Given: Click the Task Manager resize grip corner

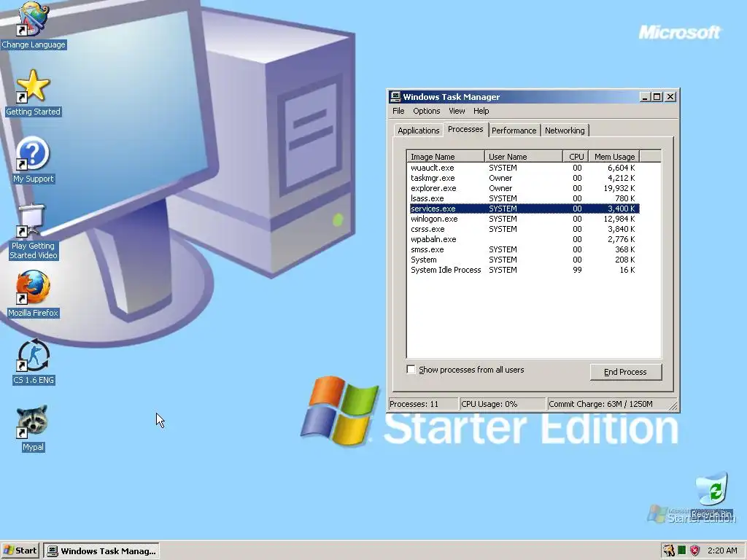Looking at the screenshot, I should (673, 405).
